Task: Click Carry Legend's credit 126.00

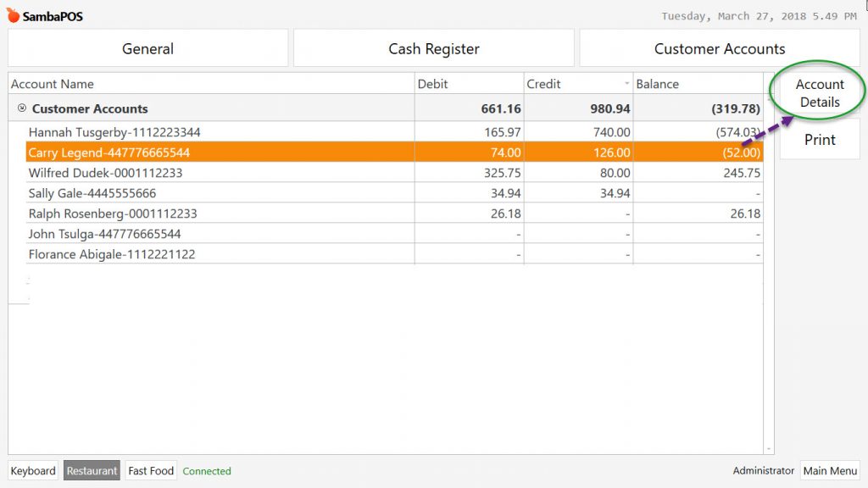Action: (x=612, y=152)
